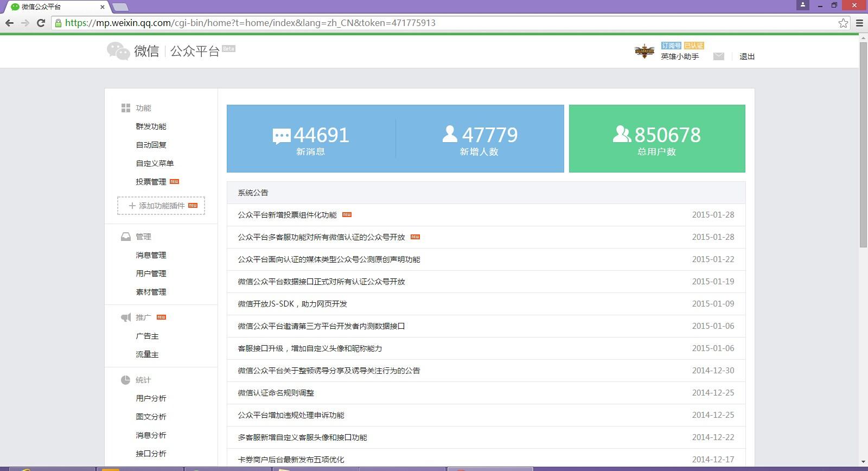868x471 pixels.
Task: Open 流量主 in the sidebar
Action: [x=147, y=354]
